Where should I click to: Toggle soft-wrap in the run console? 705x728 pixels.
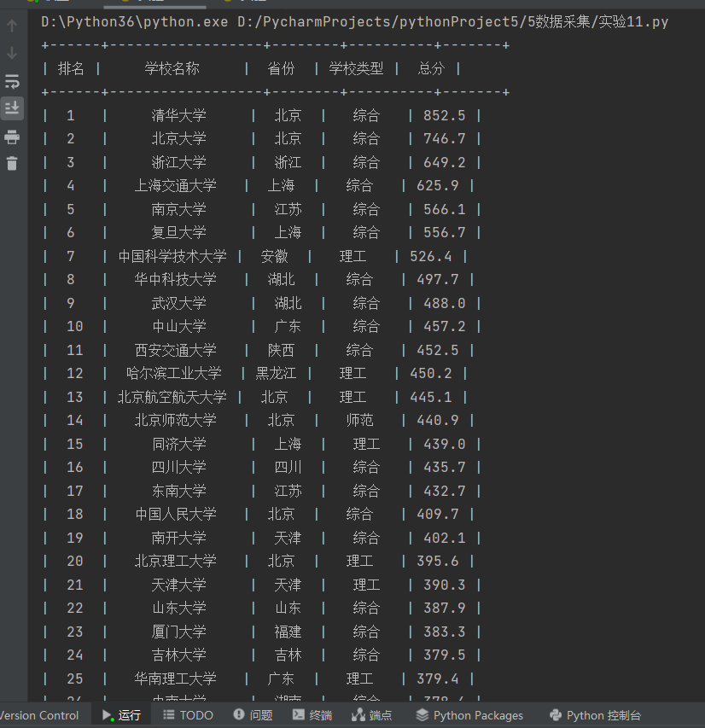coord(12,81)
